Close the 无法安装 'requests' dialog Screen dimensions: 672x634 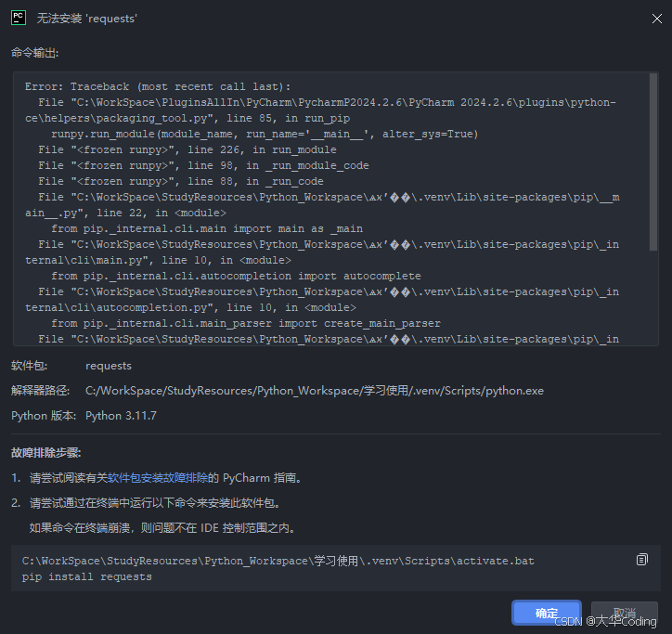656,19
